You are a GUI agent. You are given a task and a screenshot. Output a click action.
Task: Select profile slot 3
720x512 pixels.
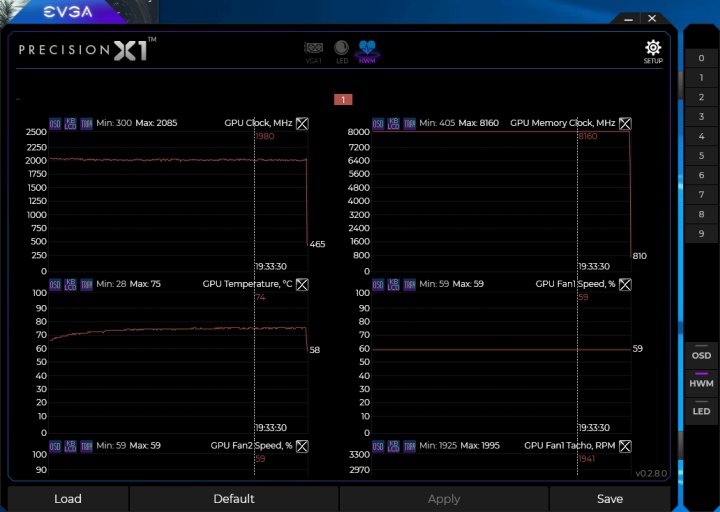click(x=701, y=117)
